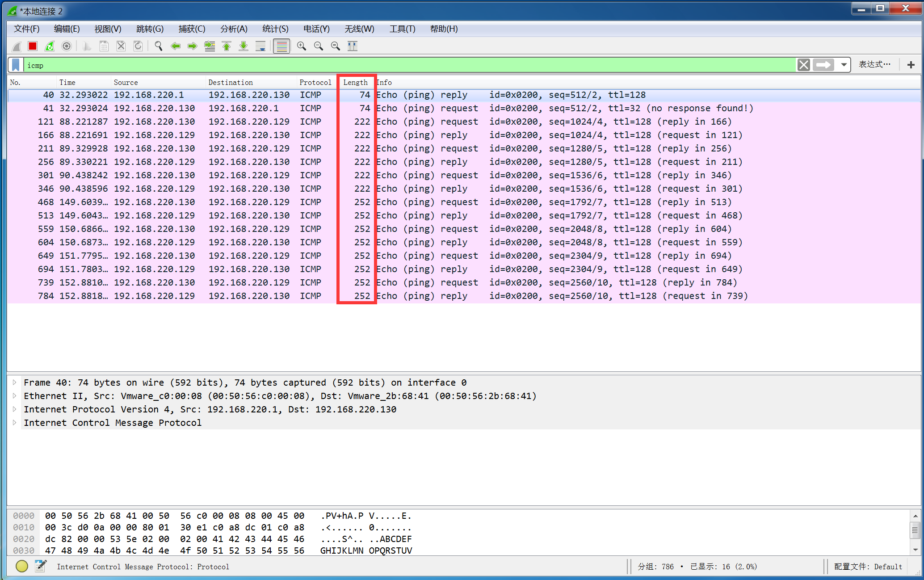Jump to the last packet

244,46
